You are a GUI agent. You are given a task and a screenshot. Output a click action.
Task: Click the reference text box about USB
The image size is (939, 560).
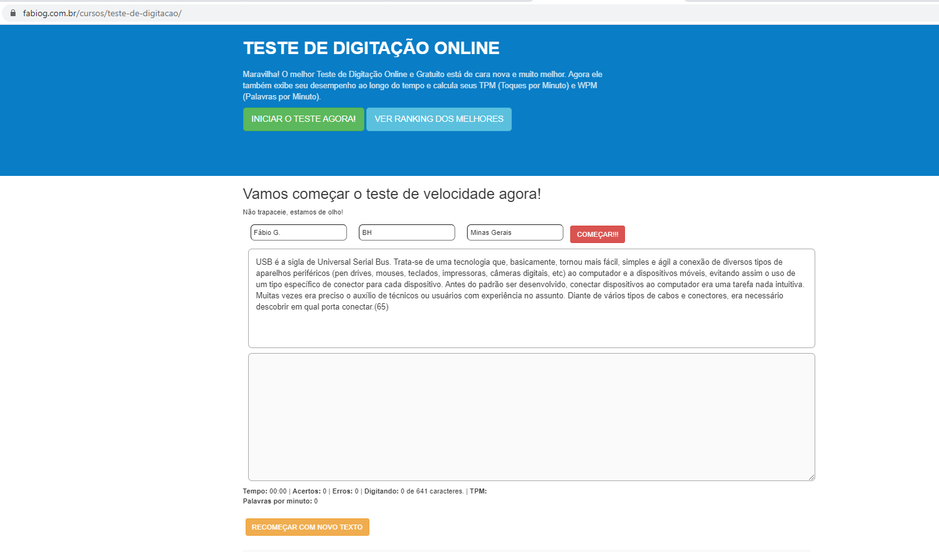[x=532, y=298]
